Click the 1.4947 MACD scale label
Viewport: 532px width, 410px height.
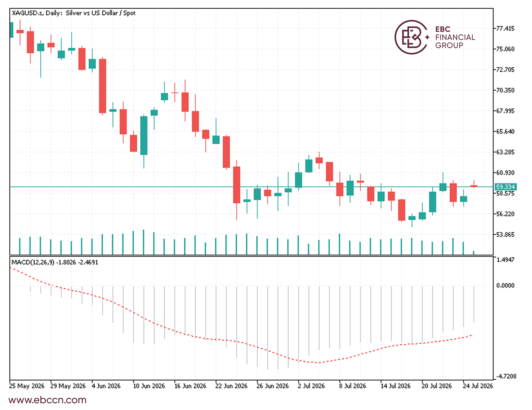[506, 260]
